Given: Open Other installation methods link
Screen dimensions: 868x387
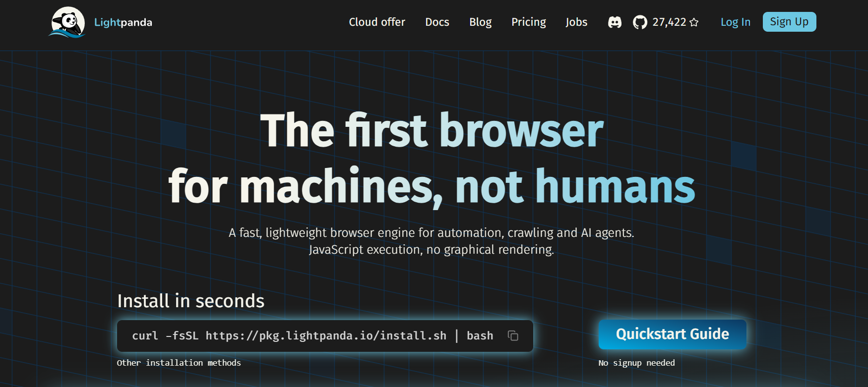Looking at the screenshot, I should point(179,363).
